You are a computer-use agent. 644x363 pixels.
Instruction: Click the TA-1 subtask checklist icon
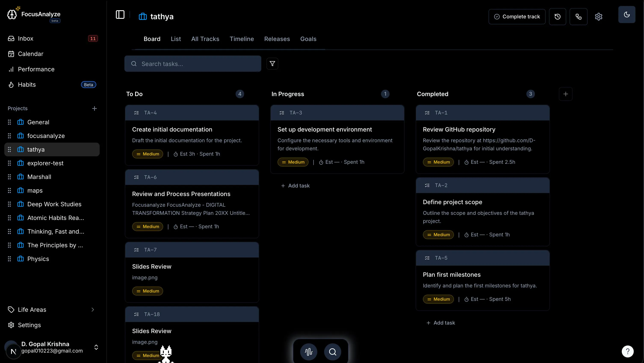(x=427, y=113)
